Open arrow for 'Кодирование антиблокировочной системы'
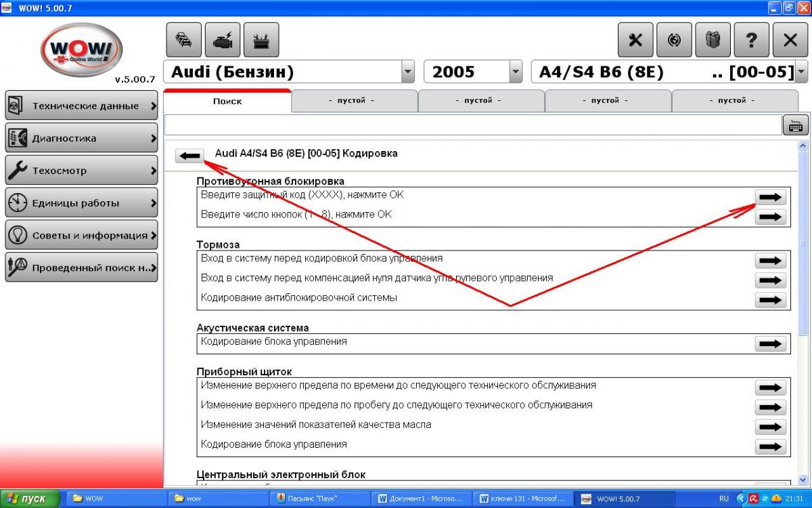Viewport: 812px width, 508px height. [770, 300]
